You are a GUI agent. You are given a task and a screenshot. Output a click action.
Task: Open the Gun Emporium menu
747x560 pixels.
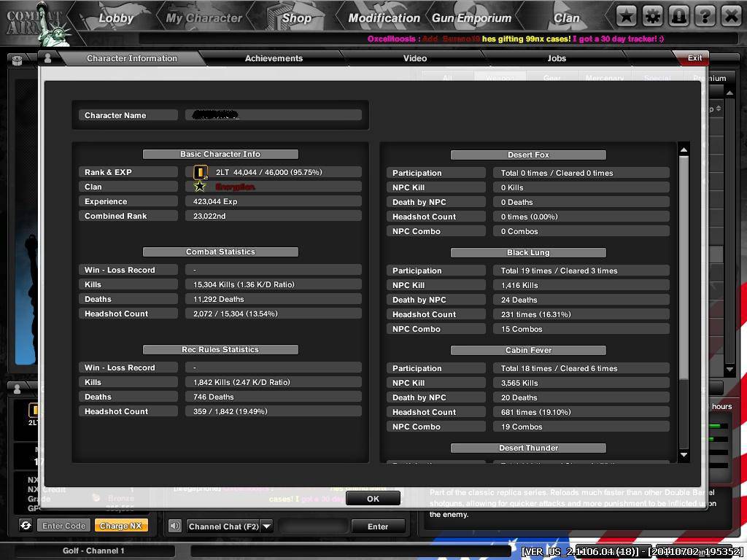point(472,18)
